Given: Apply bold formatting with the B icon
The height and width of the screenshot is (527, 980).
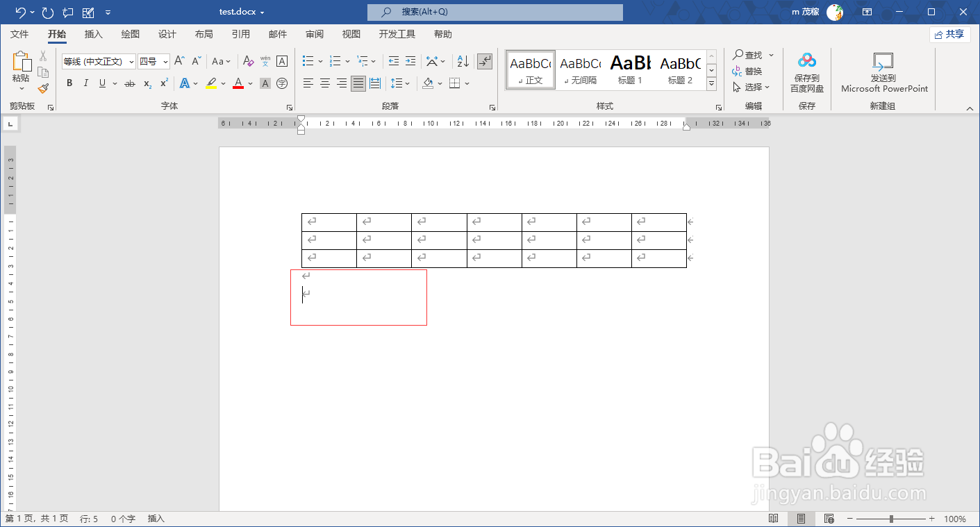Looking at the screenshot, I should [69, 83].
